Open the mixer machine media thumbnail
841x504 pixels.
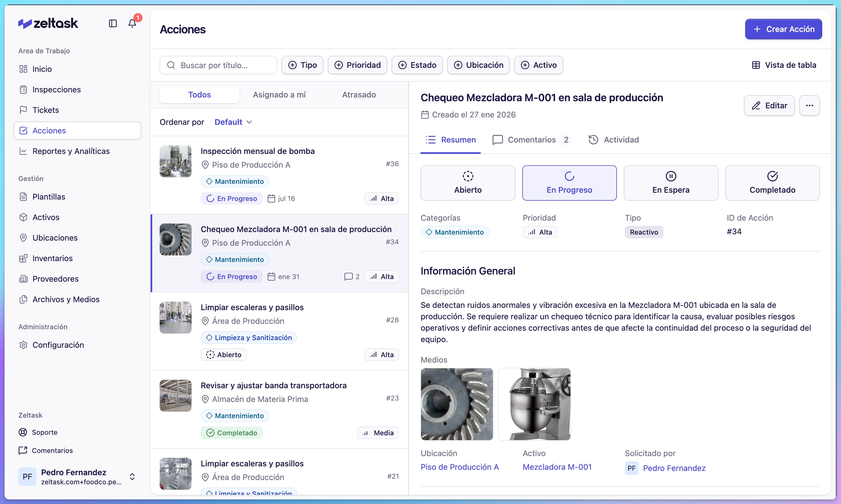(x=534, y=404)
